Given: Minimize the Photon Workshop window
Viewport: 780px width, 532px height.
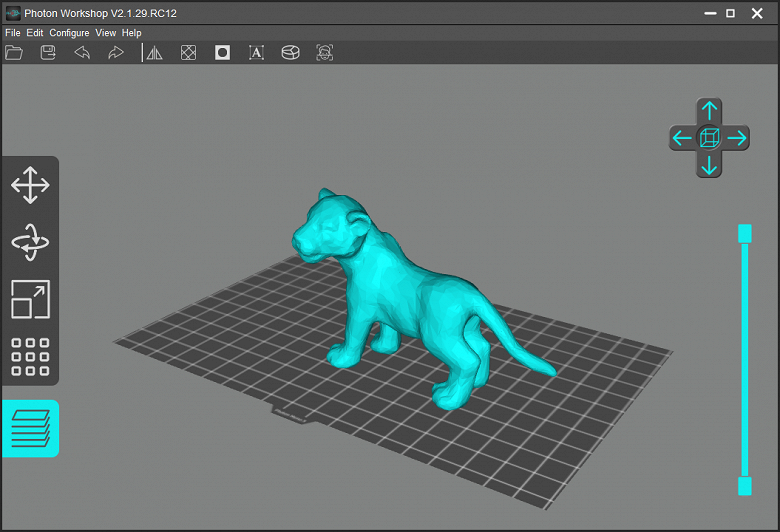Looking at the screenshot, I should [710, 13].
